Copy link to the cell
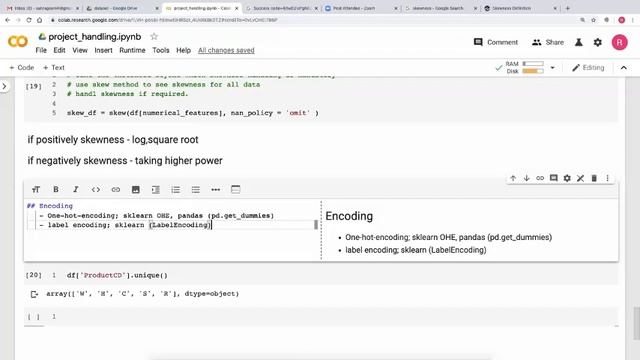The width and height of the screenshot is (640, 360). pyautogui.click(x=540, y=178)
